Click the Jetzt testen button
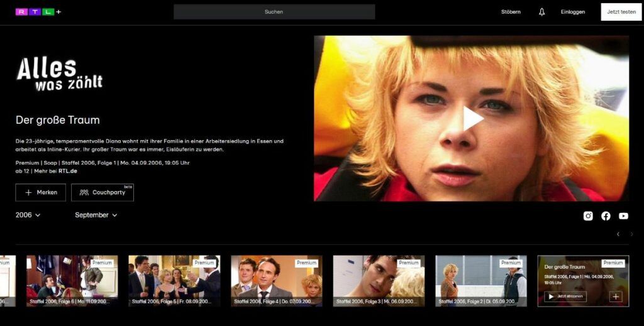644x326 pixels. pyautogui.click(x=621, y=12)
